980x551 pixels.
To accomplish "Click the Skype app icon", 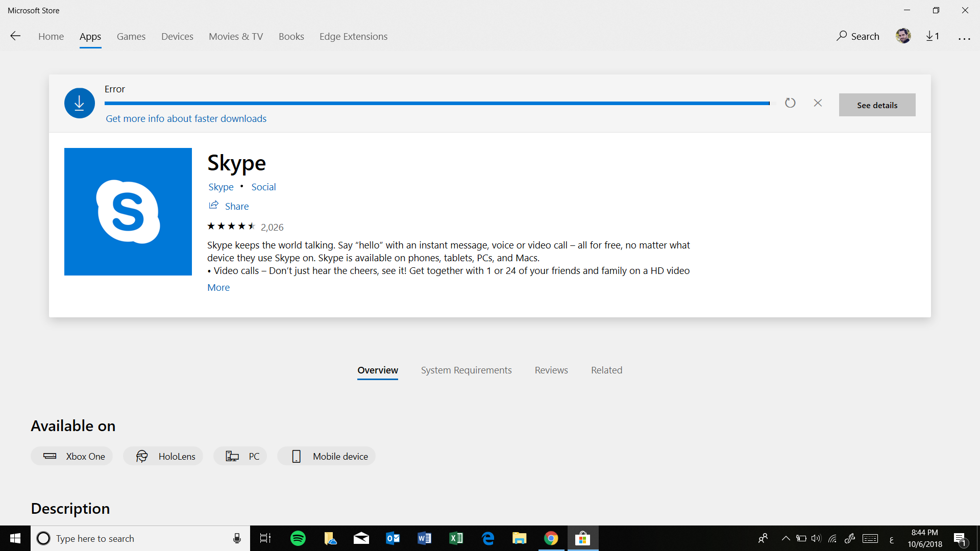I will coord(128,211).
